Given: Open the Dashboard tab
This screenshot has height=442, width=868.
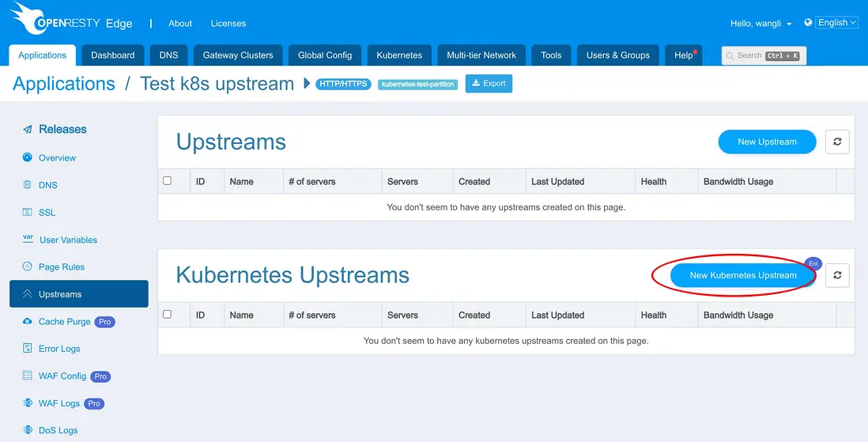Looking at the screenshot, I should tap(113, 55).
